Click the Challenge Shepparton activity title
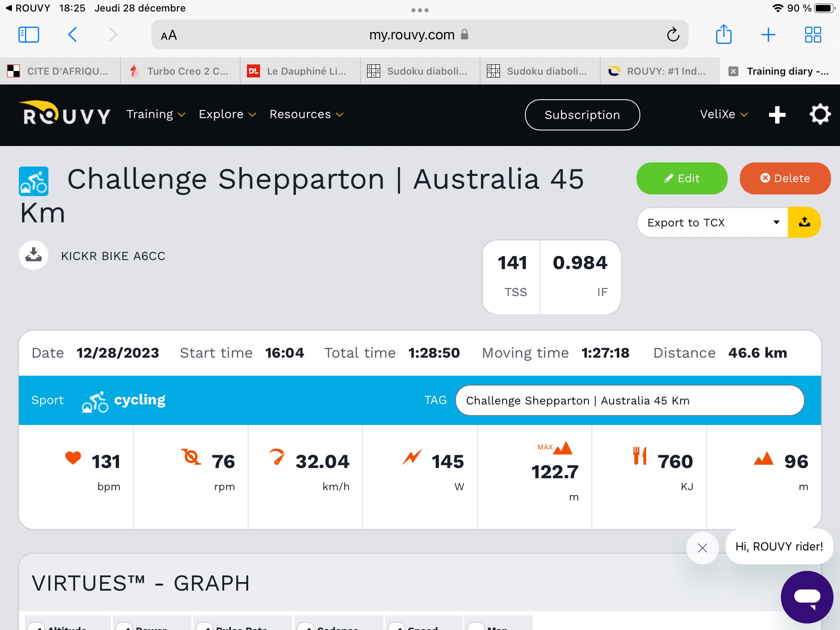The width and height of the screenshot is (840, 630). click(302, 196)
